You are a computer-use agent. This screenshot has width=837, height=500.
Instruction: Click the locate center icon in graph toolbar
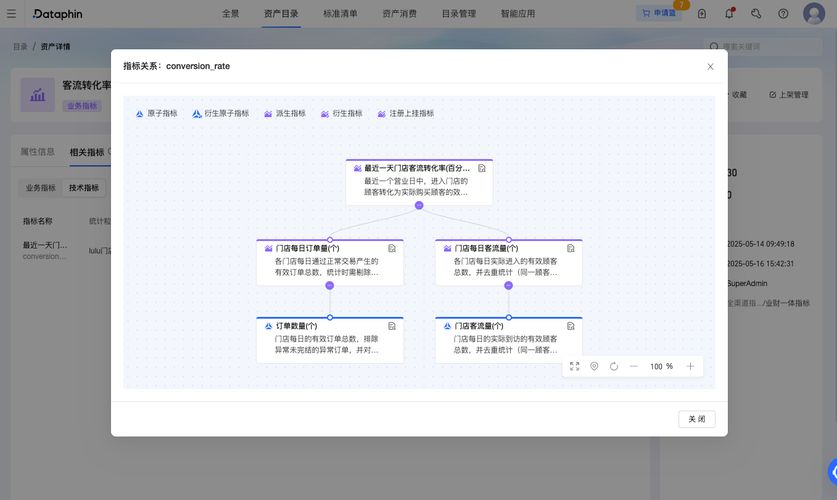click(x=594, y=366)
